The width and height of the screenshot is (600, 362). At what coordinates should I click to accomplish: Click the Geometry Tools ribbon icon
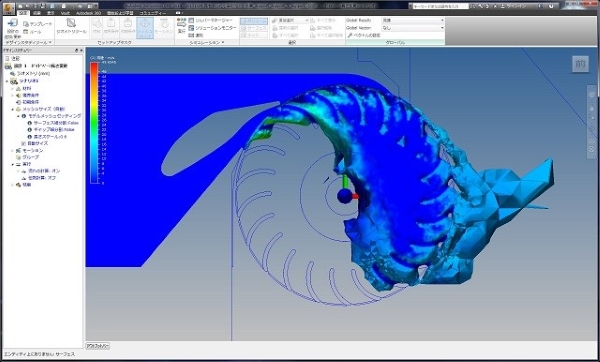(71, 26)
